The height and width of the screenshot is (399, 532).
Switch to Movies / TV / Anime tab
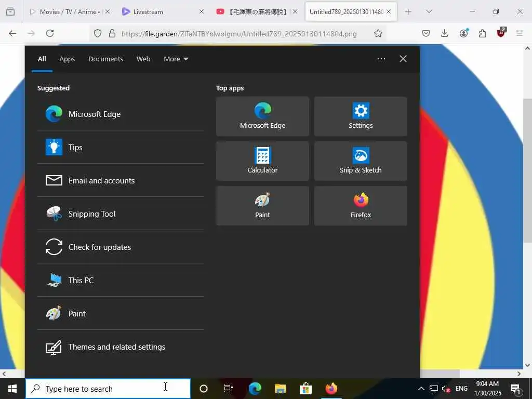[70, 12]
